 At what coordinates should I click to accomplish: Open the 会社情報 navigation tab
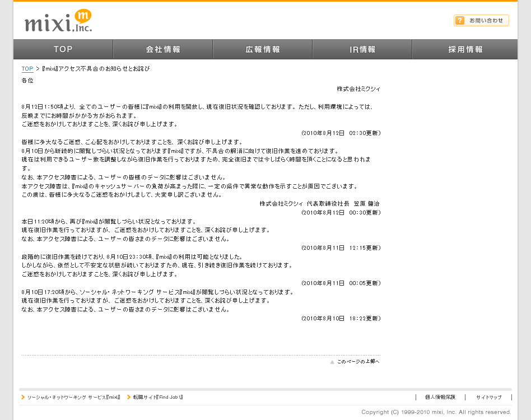(163, 49)
